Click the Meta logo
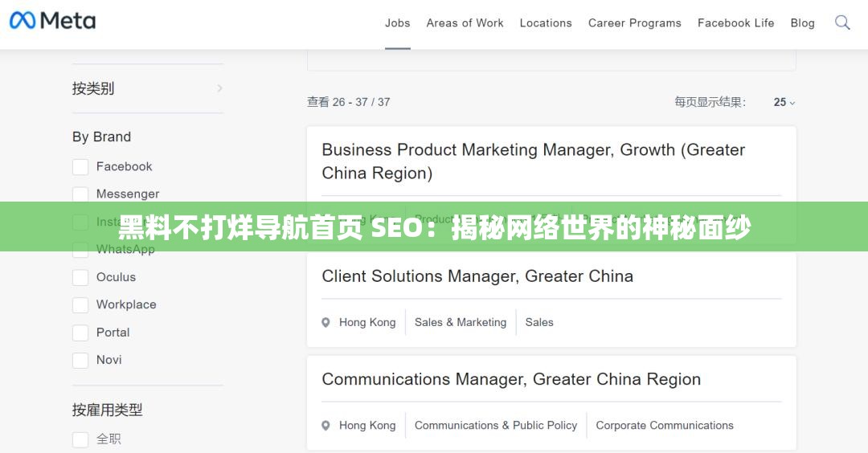Image resolution: width=868 pixels, height=453 pixels. (52, 21)
